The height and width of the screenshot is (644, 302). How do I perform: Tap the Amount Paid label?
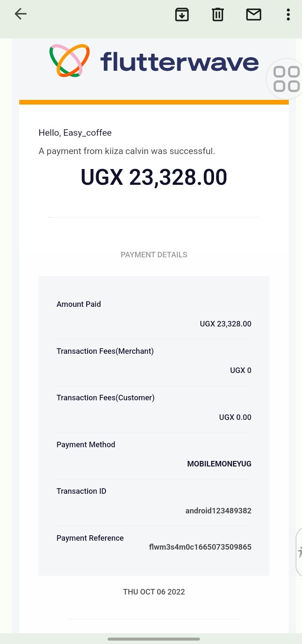(x=79, y=304)
